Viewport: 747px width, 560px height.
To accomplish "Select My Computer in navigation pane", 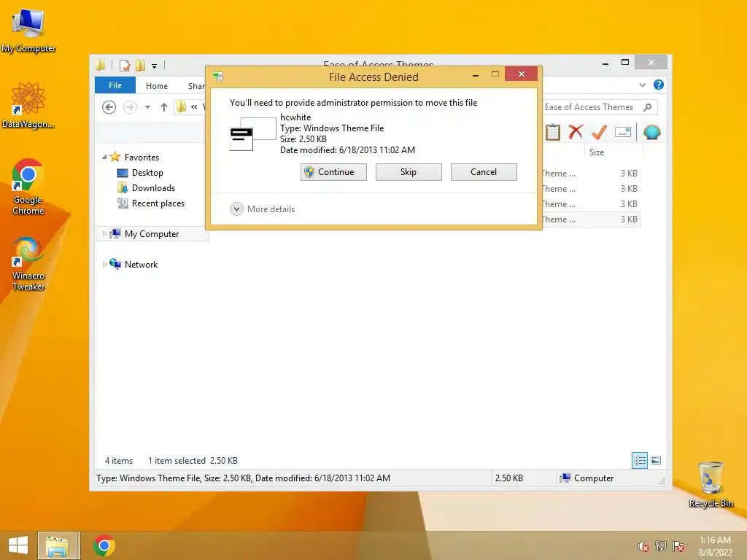I will point(152,234).
